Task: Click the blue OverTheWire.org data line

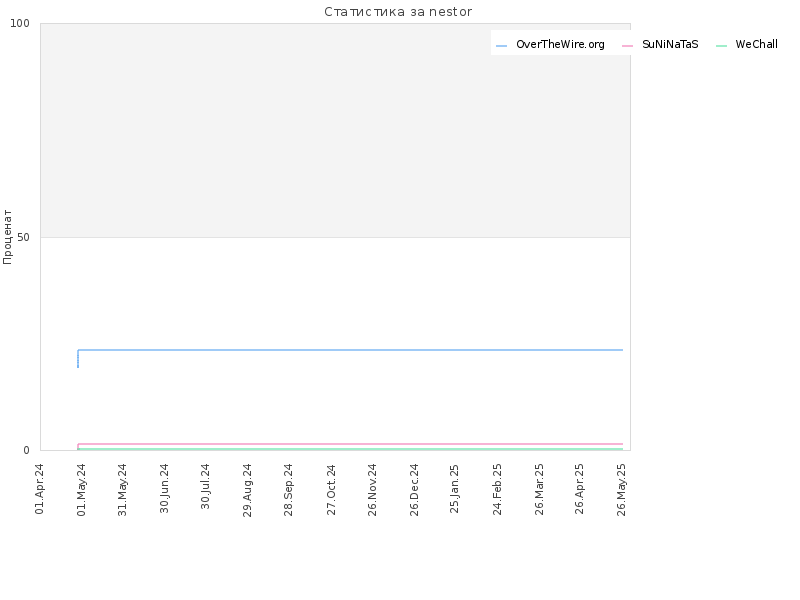Action: (x=350, y=350)
